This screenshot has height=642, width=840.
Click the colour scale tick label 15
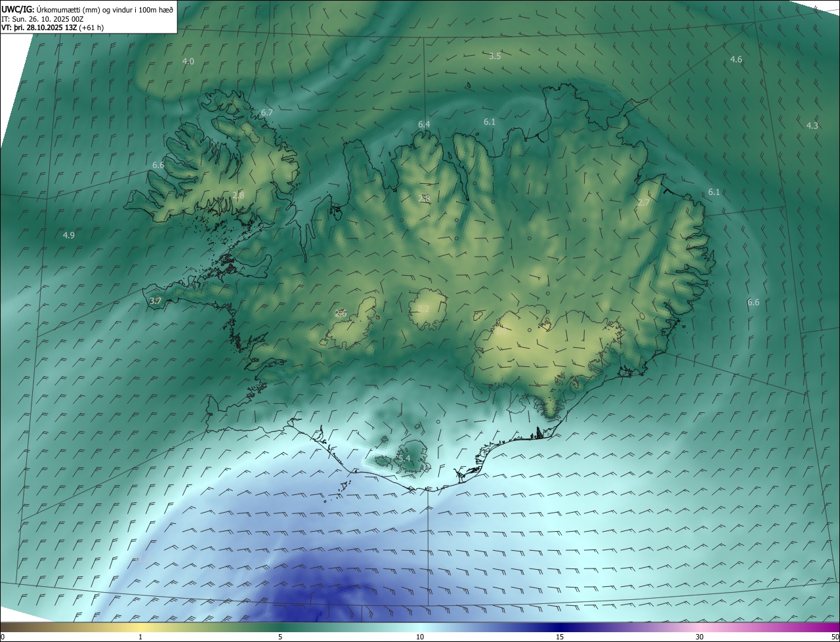pyautogui.click(x=560, y=637)
